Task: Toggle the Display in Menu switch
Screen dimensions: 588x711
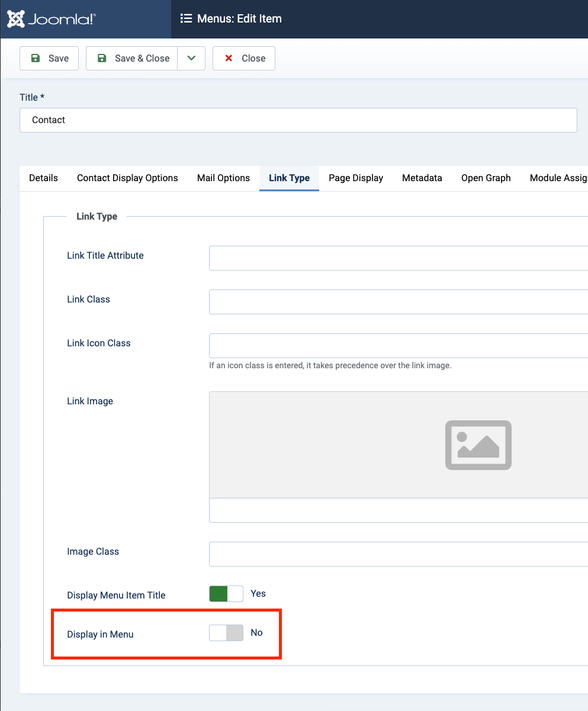Action: (226, 633)
